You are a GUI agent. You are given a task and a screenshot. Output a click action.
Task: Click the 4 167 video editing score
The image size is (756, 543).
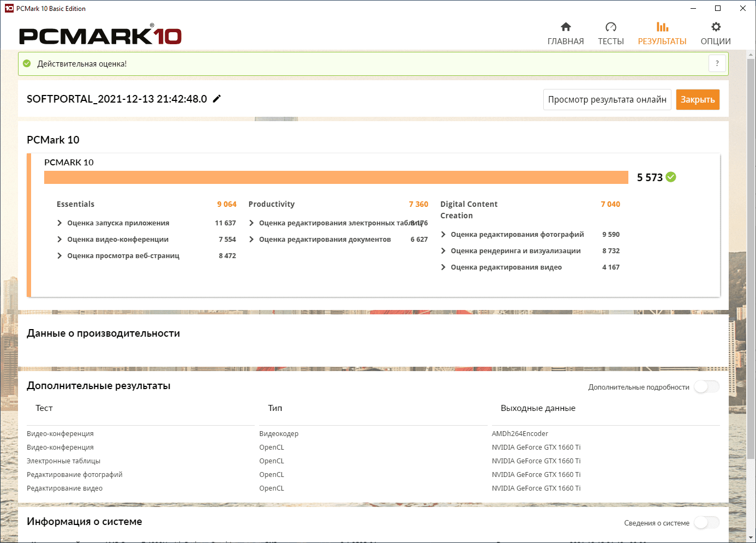(x=611, y=267)
